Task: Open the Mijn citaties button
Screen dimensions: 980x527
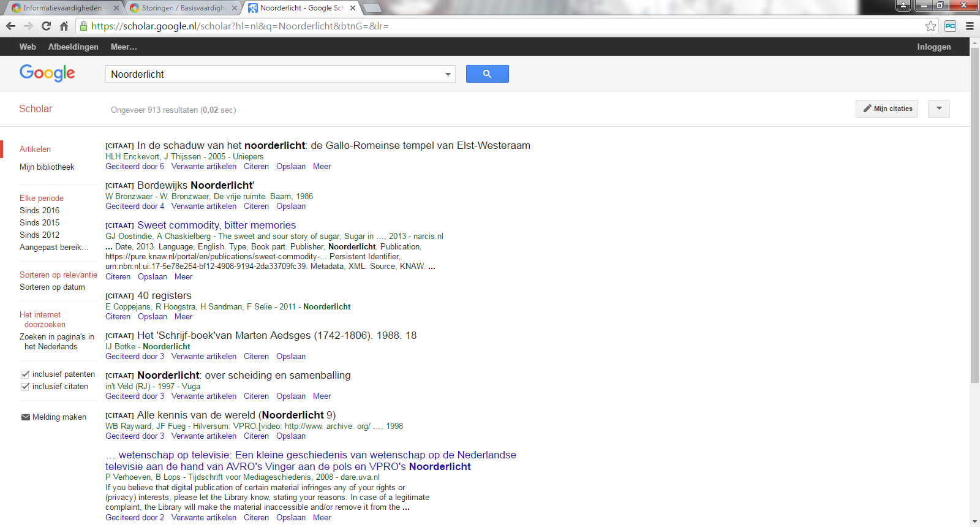Action: coord(887,108)
